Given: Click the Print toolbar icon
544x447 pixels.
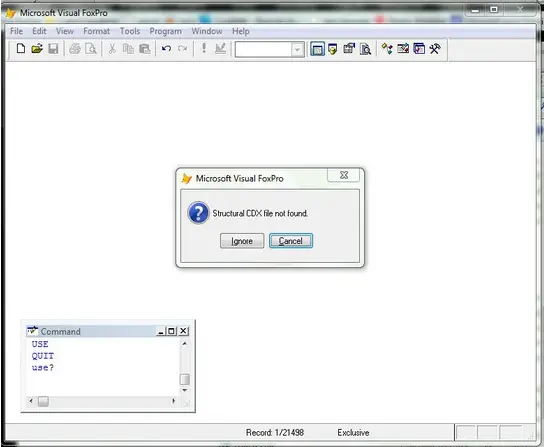Looking at the screenshot, I should click(75, 49).
